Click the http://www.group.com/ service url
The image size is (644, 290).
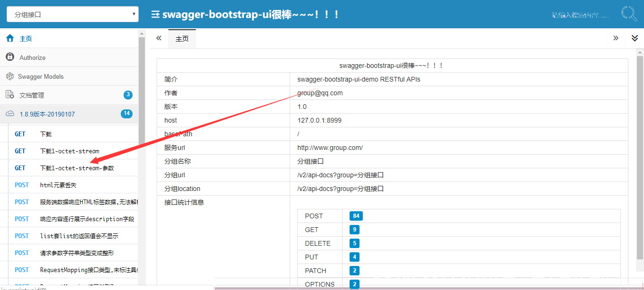tap(330, 148)
